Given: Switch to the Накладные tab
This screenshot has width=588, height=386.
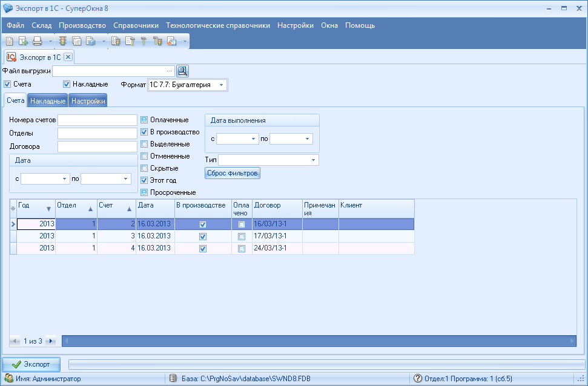Looking at the screenshot, I should (x=48, y=101).
